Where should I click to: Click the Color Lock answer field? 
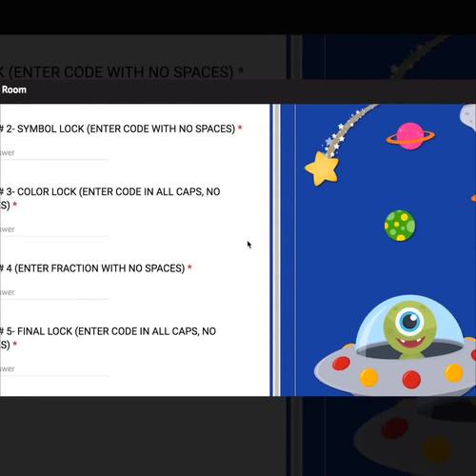tap(54, 229)
